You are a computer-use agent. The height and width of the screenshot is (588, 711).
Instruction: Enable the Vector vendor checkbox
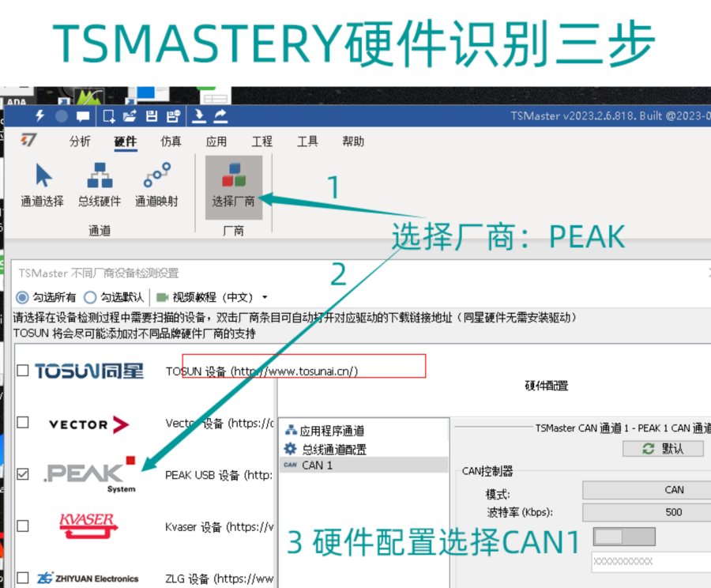click(x=23, y=422)
